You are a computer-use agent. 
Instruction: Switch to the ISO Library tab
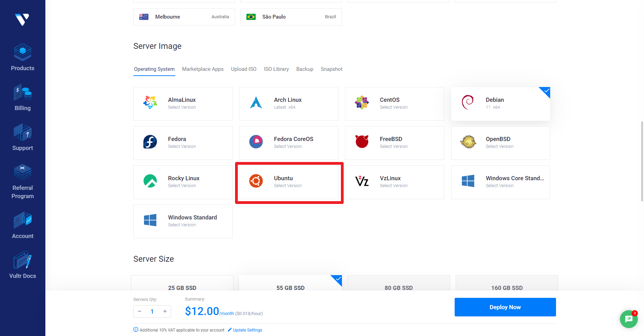click(x=276, y=69)
